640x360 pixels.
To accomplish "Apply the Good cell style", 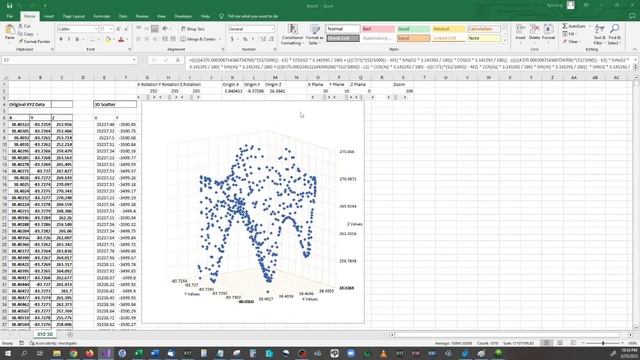I will [x=413, y=29].
